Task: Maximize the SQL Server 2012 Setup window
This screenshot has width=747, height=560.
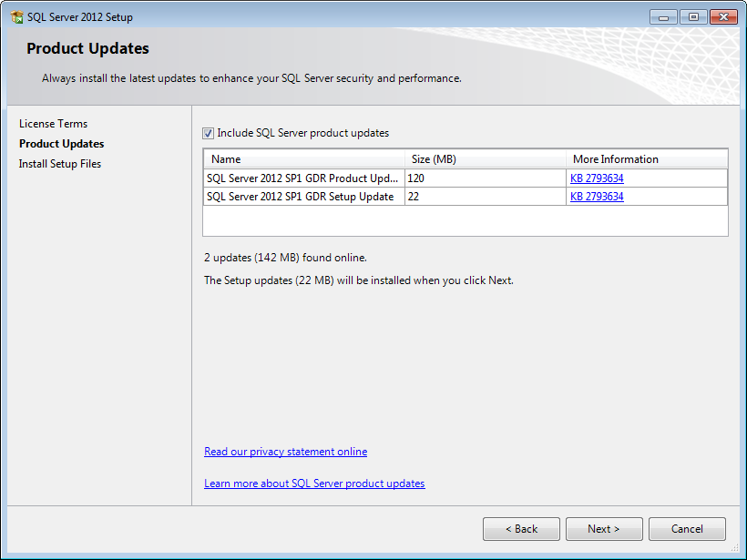Action: (x=693, y=17)
